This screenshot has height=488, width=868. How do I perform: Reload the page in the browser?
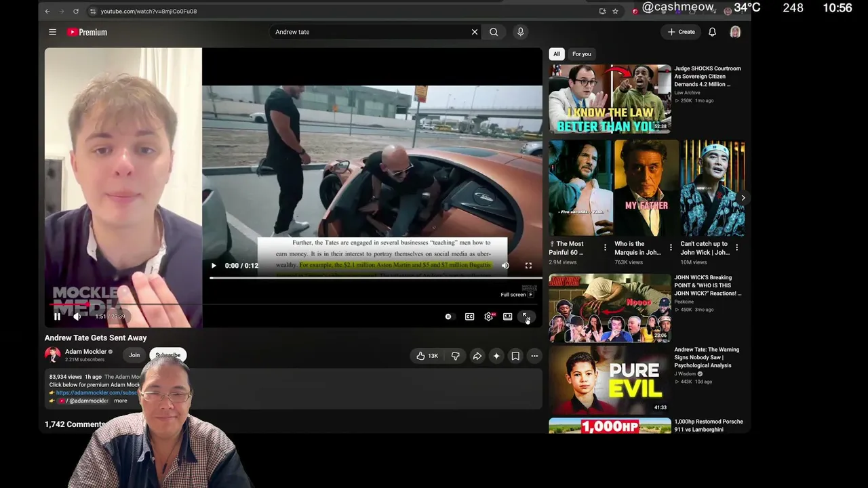coord(76,11)
